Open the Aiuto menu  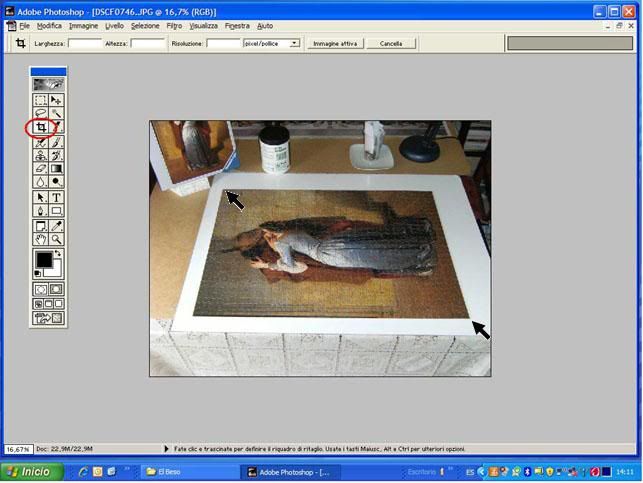point(265,26)
